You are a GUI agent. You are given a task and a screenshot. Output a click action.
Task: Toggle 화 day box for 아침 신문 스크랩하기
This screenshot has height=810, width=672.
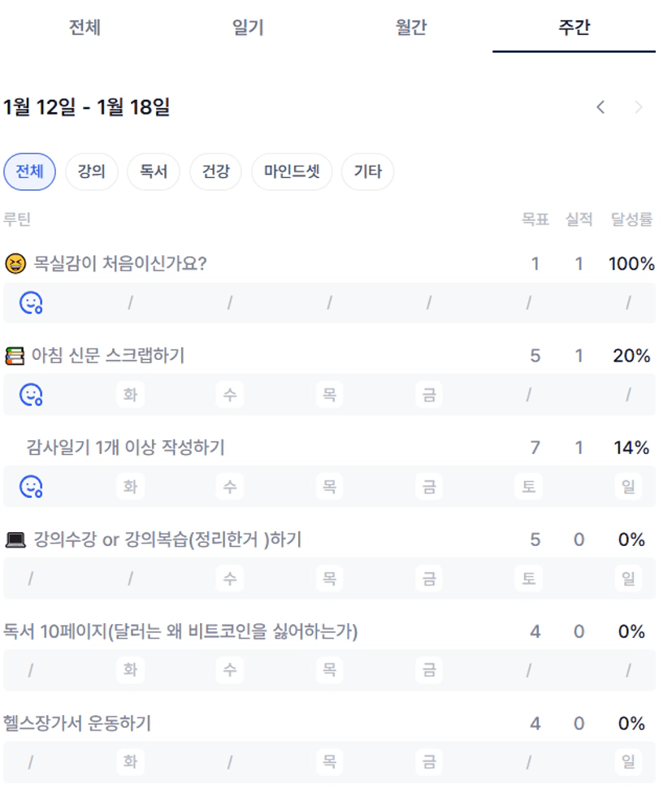(130, 395)
